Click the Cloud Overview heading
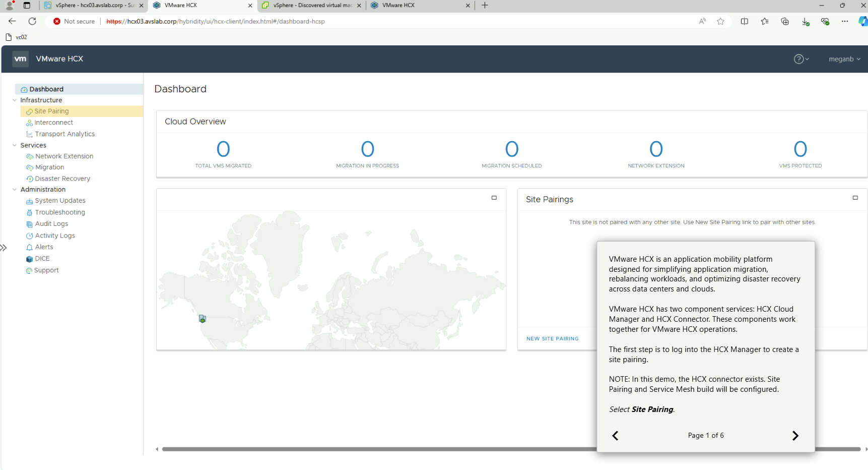The height and width of the screenshot is (470, 868). tap(195, 122)
